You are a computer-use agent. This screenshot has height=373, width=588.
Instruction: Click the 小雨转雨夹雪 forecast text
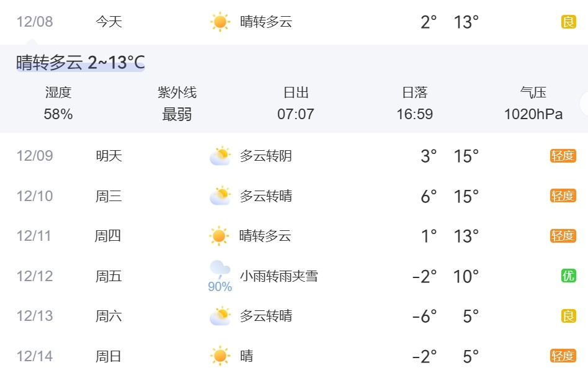278,276
